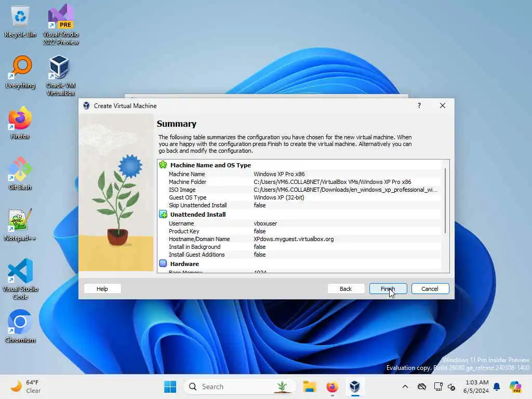Click the 'Machine Folder' row label
Viewport: 532px width, 399px height.
[x=187, y=182]
